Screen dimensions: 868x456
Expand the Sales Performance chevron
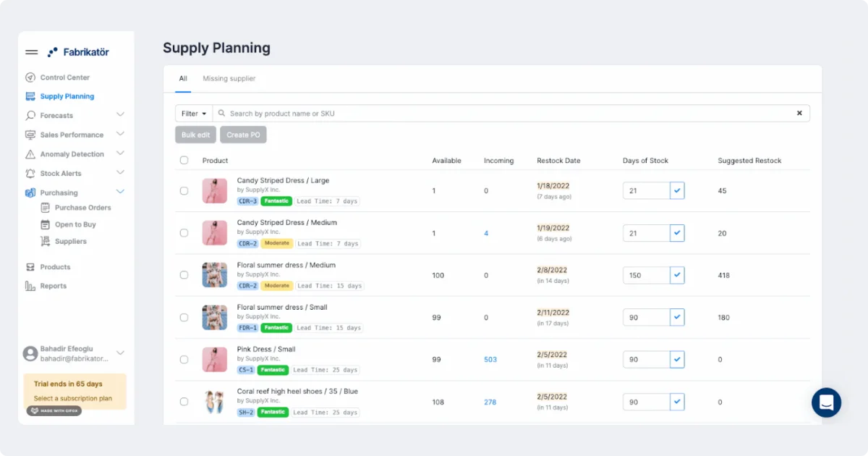[x=120, y=134]
